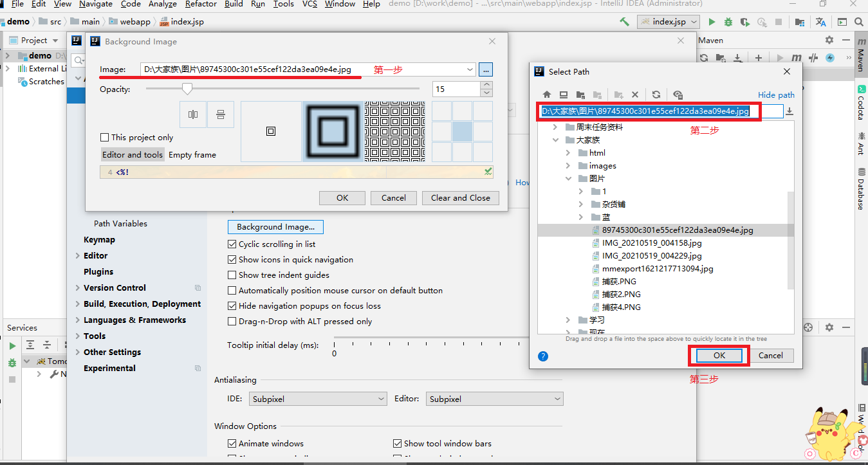Image resolution: width=868 pixels, height=465 pixels.
Task: Build project with green hammer icon
Action: (624, 21)
